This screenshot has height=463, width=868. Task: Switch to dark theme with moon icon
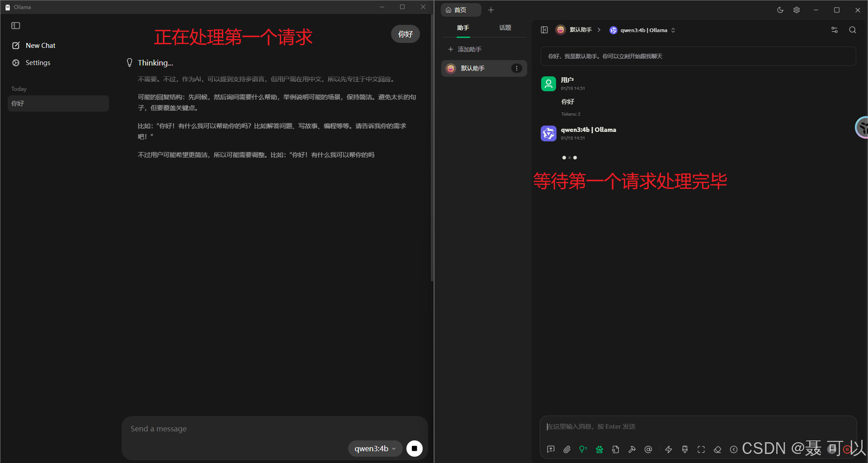(780, 10)
